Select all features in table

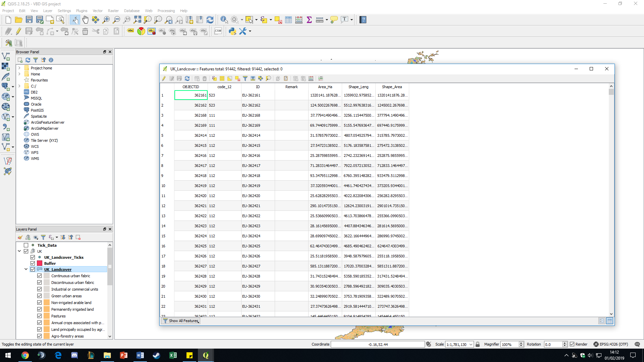tap(222, 78)
